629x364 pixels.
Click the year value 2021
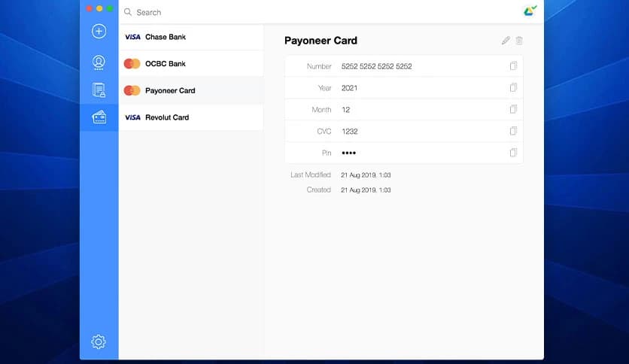pos(349,88)
